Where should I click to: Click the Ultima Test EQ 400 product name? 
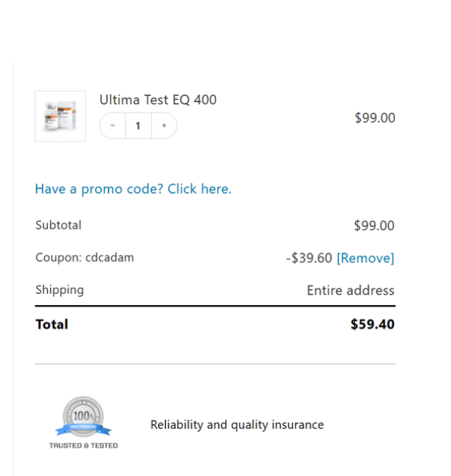pyautogui.click(x=158, y=100)
